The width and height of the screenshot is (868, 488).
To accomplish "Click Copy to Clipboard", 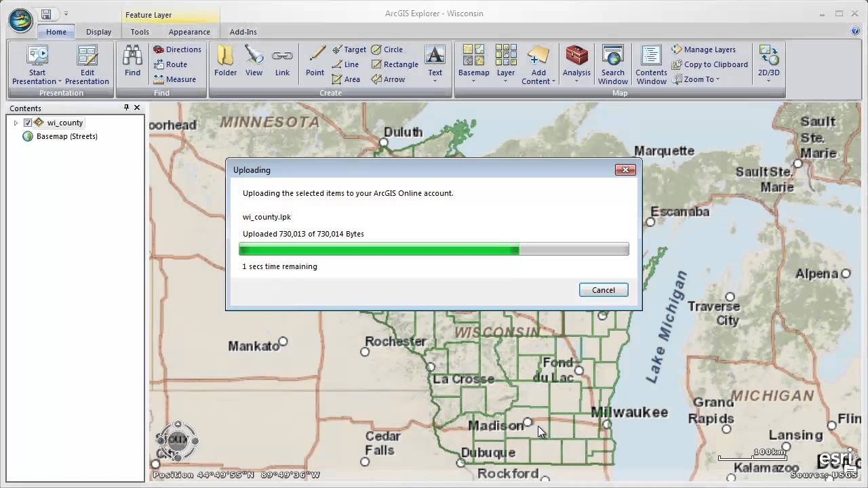I will [709, 64].
